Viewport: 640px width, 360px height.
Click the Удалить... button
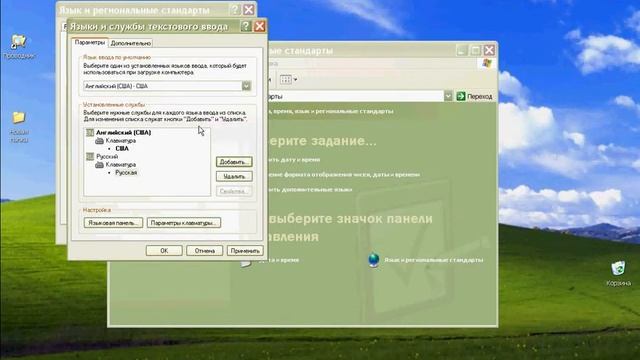click(x=234, y=176)
